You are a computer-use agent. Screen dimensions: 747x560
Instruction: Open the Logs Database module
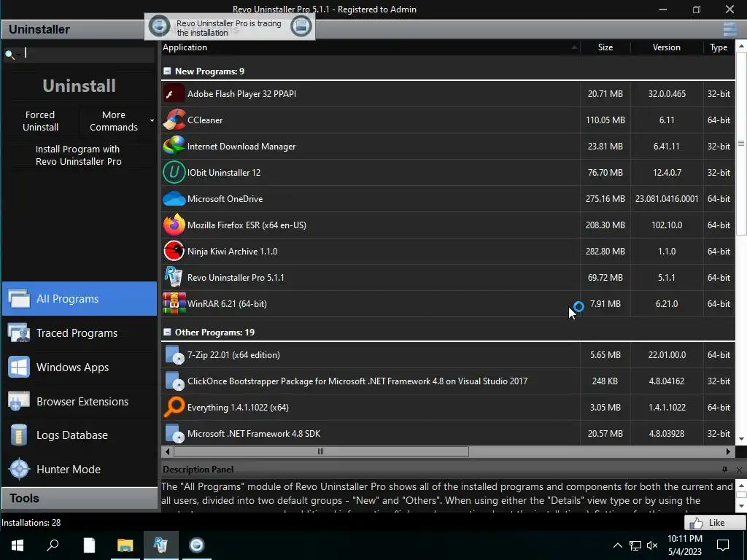click(79, 435)
